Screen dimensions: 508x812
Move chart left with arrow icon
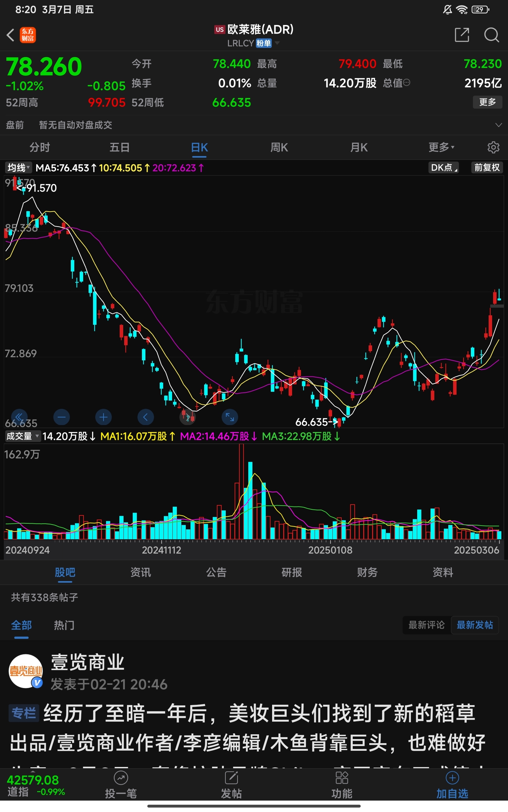tap(145, 417)
